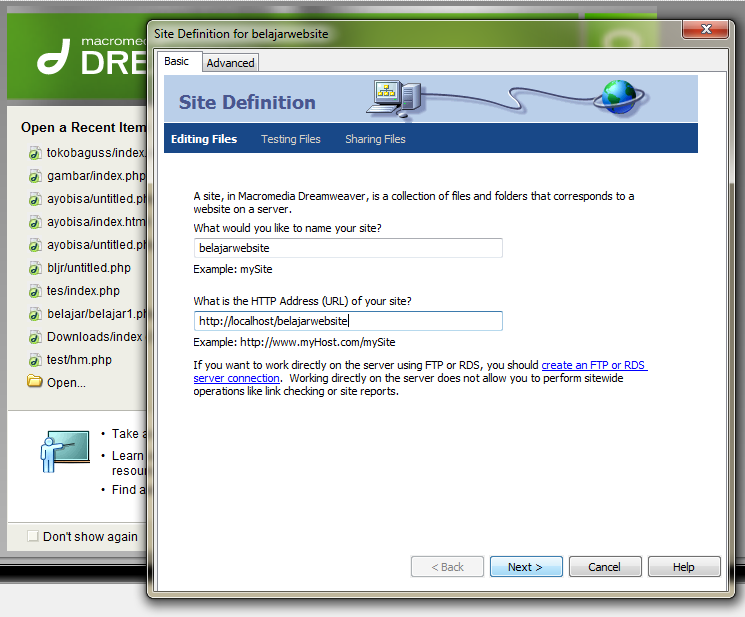The width and height of the screenshot is (745, 617).
Task: Follow the create an FTP or RDS link
Action: pyautogui.click(x=594, y=365)
